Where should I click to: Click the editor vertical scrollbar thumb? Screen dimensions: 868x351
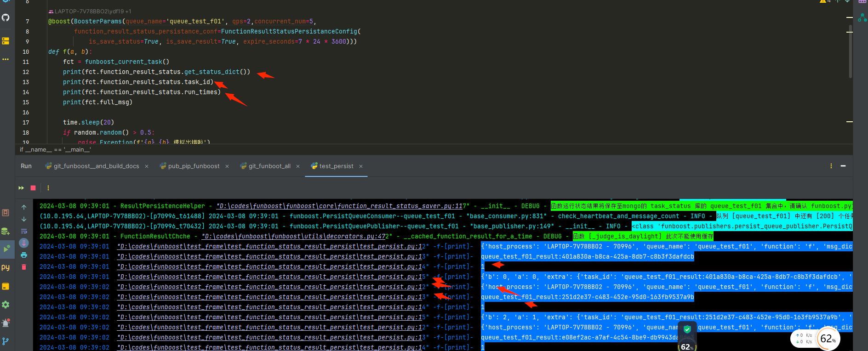click(x=850, y=51)
